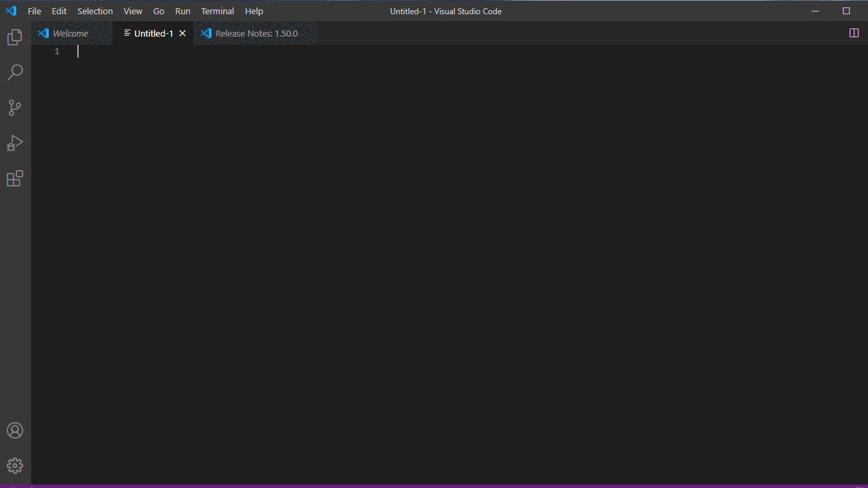Image resolution: width=868 pixels, height=488 pixels.
Task: Open the Selection menu
Action: tap(95, 11)
